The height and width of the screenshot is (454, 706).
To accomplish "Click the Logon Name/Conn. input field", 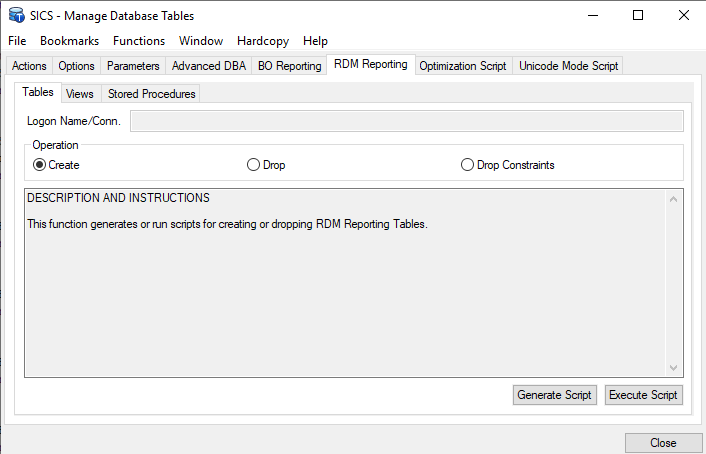I will pos(406,121).
